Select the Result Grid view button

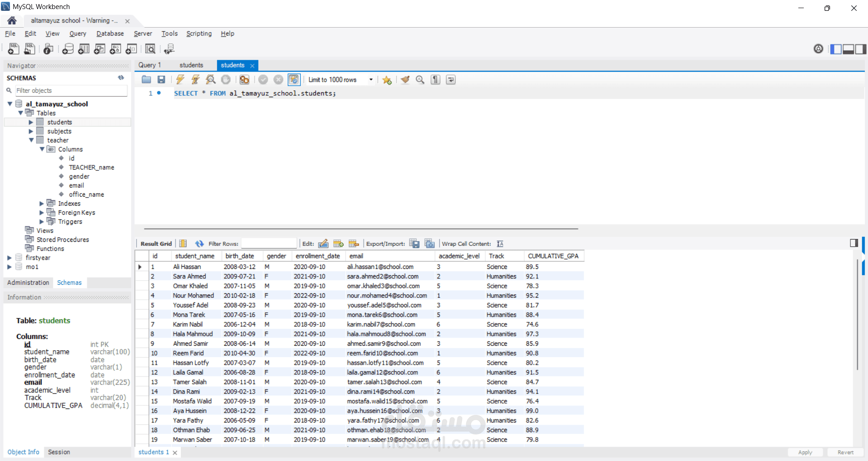pyautogui.click(x=156, y=244)
